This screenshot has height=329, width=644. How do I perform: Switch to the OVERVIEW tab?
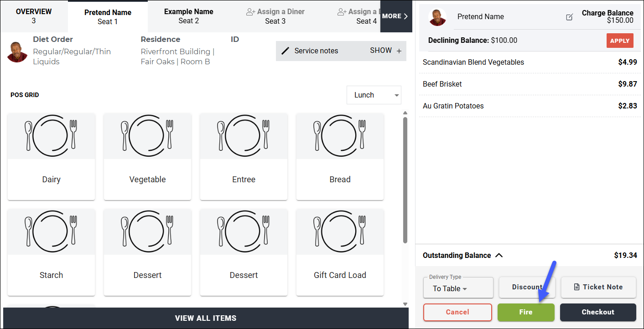pyautogui.click(x=34, y=16)
